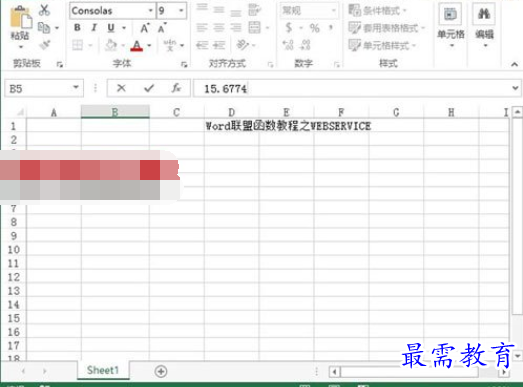Screen dimensions: 523x387
Task: Increase font size with the larger A
Action: pos(145,28)
